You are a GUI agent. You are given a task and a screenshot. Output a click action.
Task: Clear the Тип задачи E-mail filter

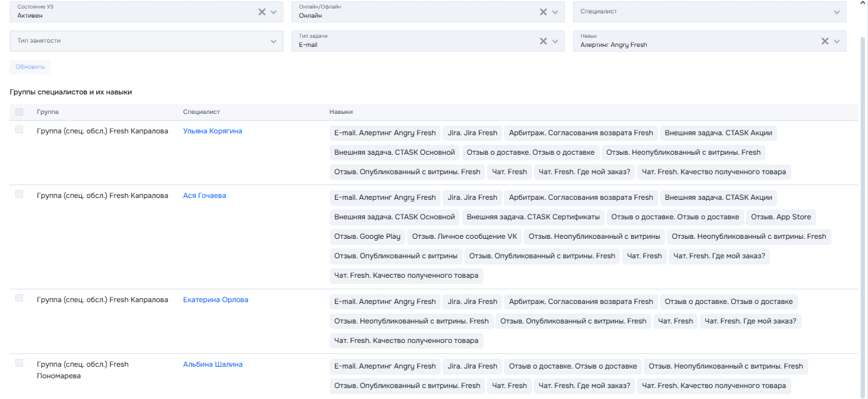543,41
